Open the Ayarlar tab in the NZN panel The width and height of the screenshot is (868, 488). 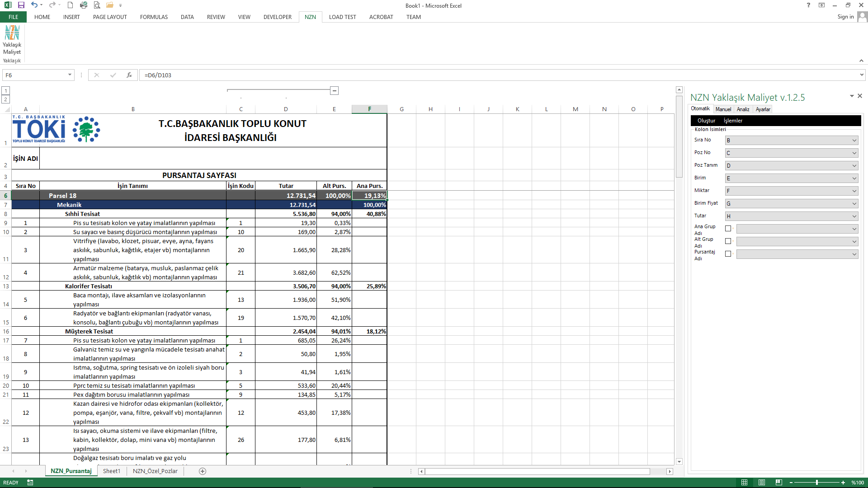pos(763,109)
